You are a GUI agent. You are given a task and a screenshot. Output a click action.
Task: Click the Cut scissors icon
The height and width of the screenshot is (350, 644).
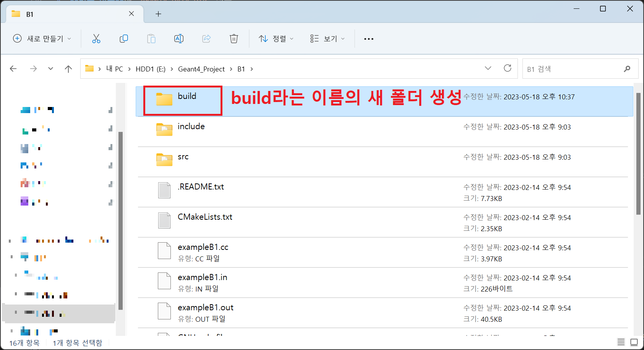pyautogui.click(x=96, y=39)
